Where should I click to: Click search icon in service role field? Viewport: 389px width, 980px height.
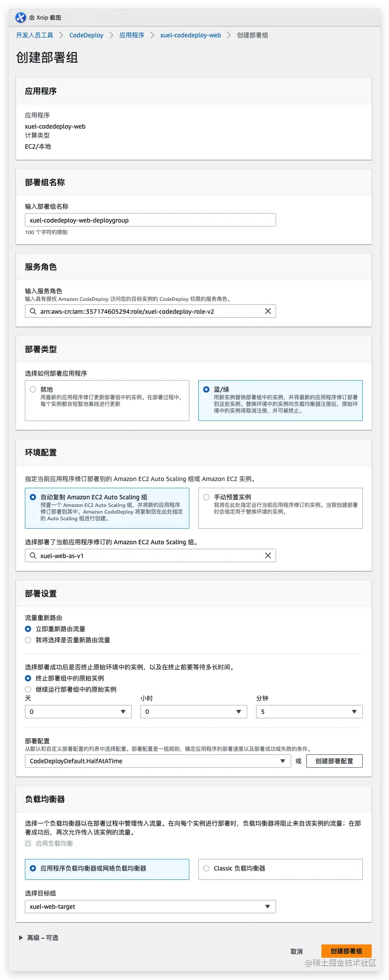tap(33, 311)
